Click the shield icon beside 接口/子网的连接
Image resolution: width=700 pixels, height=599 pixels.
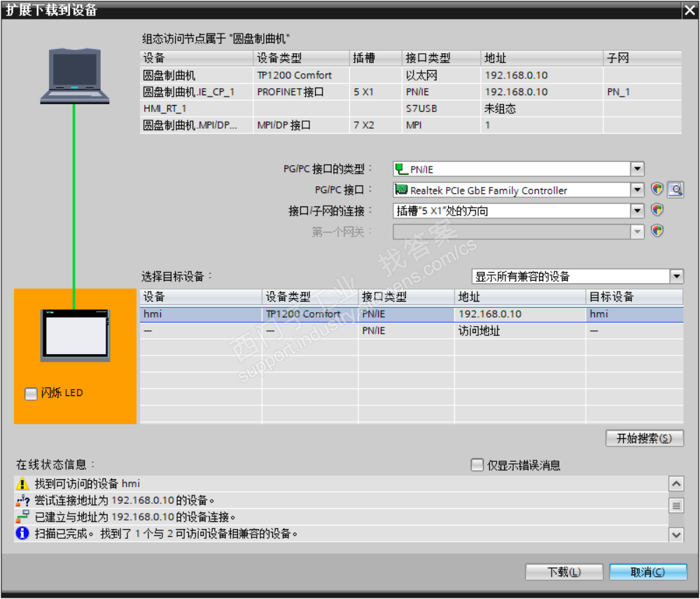pyautogui.click(x=657, y=210)
